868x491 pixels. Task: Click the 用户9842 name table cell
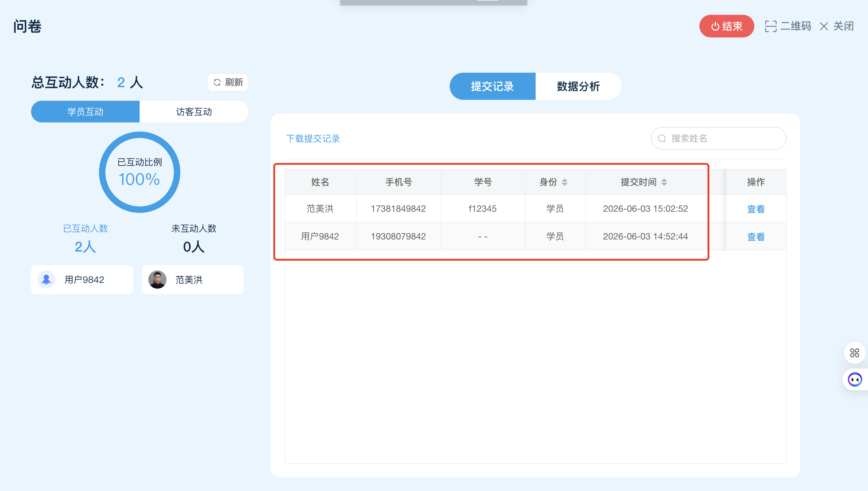coord(320,236)
